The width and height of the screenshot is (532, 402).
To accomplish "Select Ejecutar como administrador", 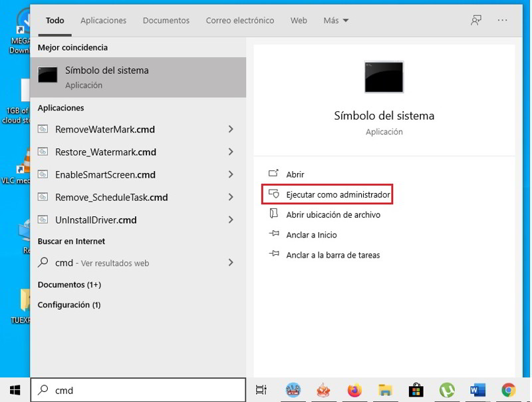I will click(338, 194).
